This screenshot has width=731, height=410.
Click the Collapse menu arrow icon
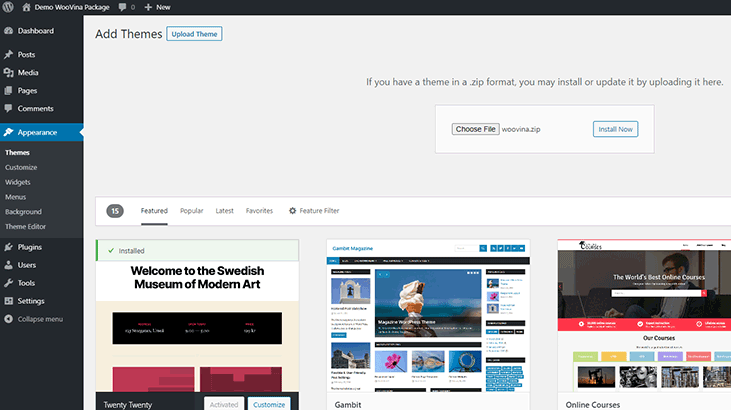pyautogui.click(x=8, y=319)
